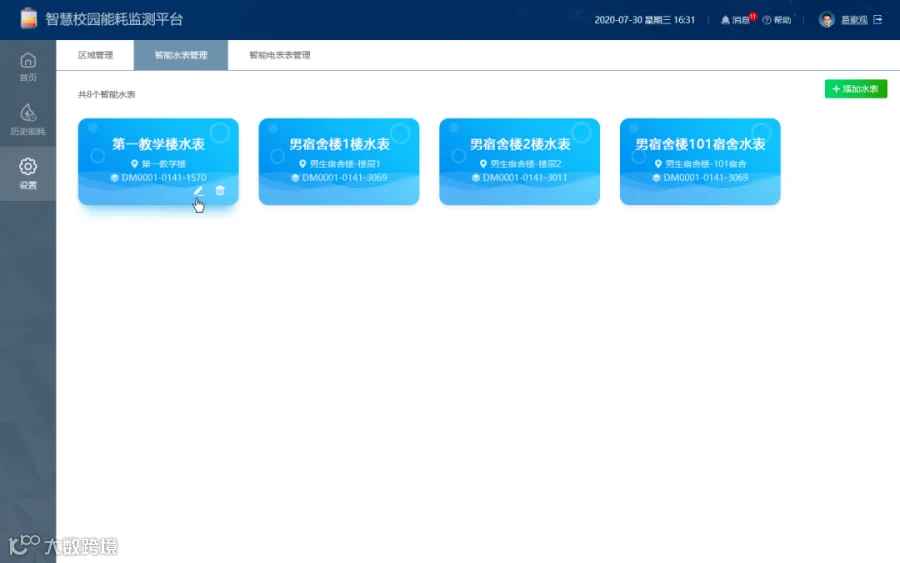Switch to the 智能电表表管理 tab
900x563 pixels.
coord(280,55)
